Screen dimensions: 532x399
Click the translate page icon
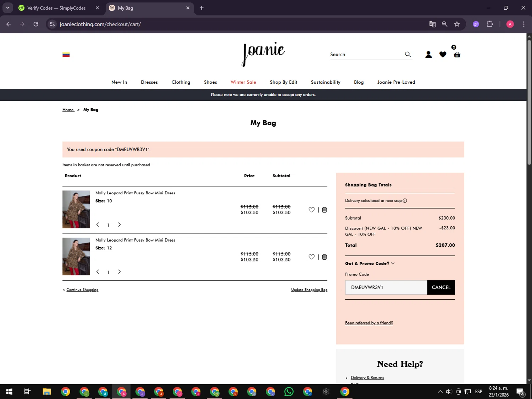tap(432, 24)
